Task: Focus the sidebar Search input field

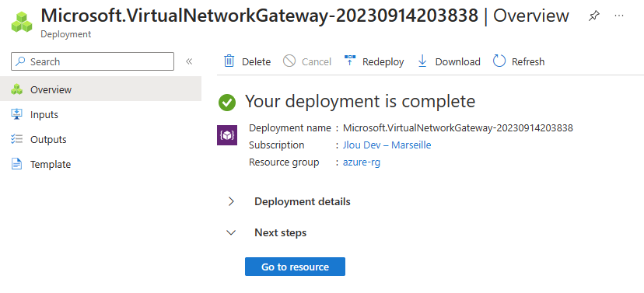Action: 93,61
